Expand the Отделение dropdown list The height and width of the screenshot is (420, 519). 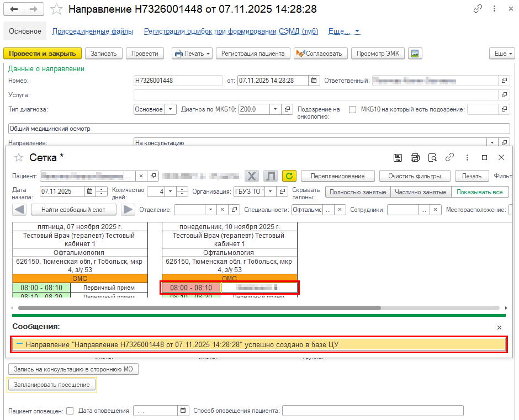(x=210, y=210)
